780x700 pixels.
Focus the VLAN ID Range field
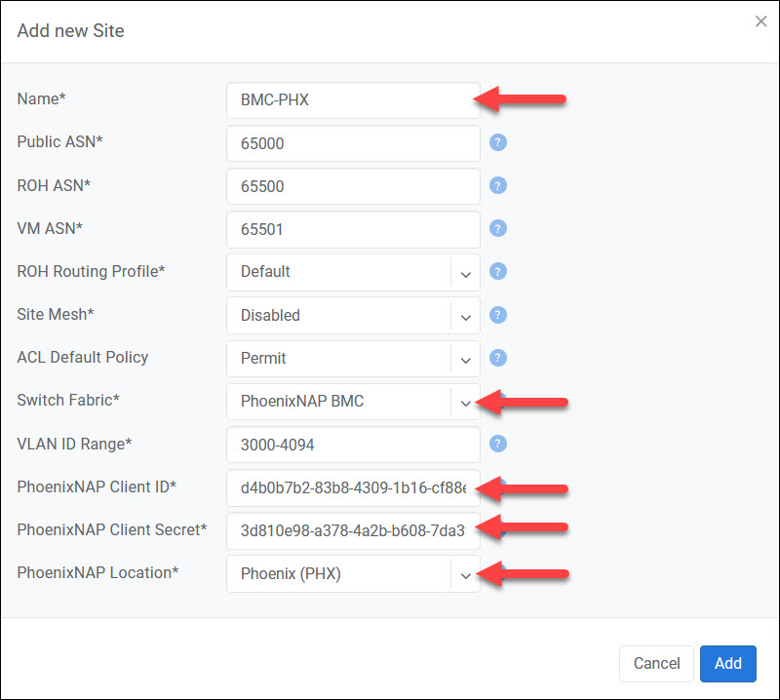pos(353,445)
